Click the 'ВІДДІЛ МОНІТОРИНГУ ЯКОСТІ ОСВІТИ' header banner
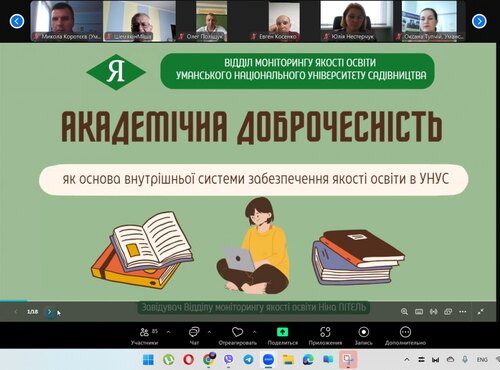 (298, 71)
